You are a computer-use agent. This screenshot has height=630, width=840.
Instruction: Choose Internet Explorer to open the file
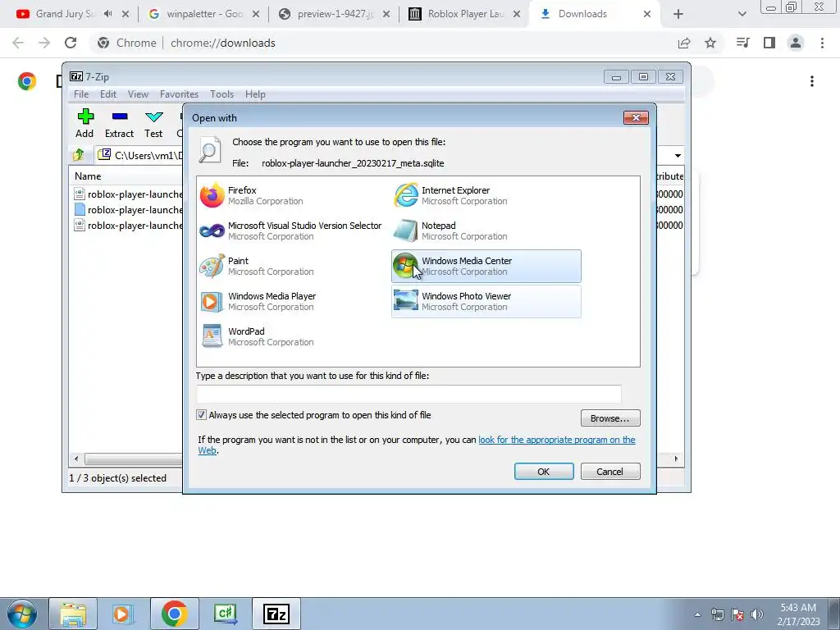click(x=486, y=195)
